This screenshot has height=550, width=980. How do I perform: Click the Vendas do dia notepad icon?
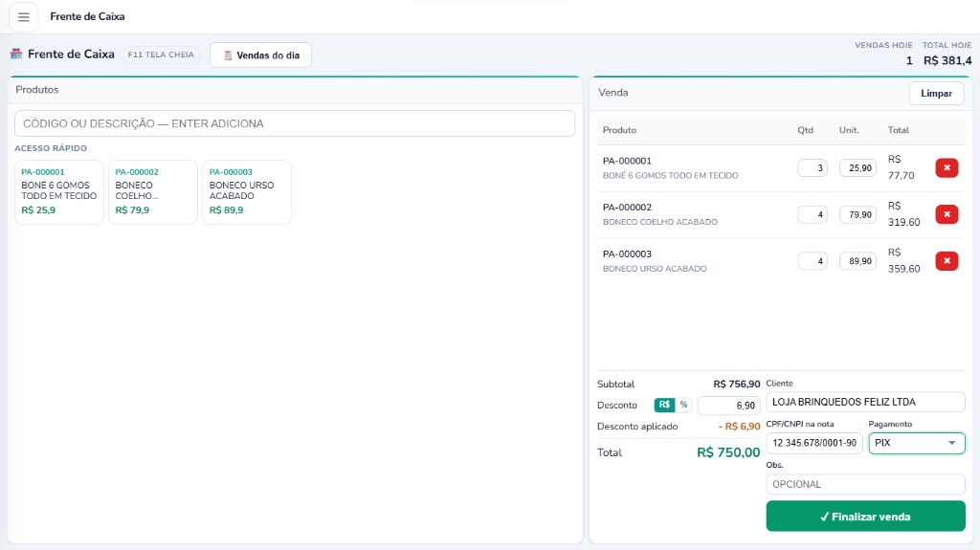coord(228,55)
